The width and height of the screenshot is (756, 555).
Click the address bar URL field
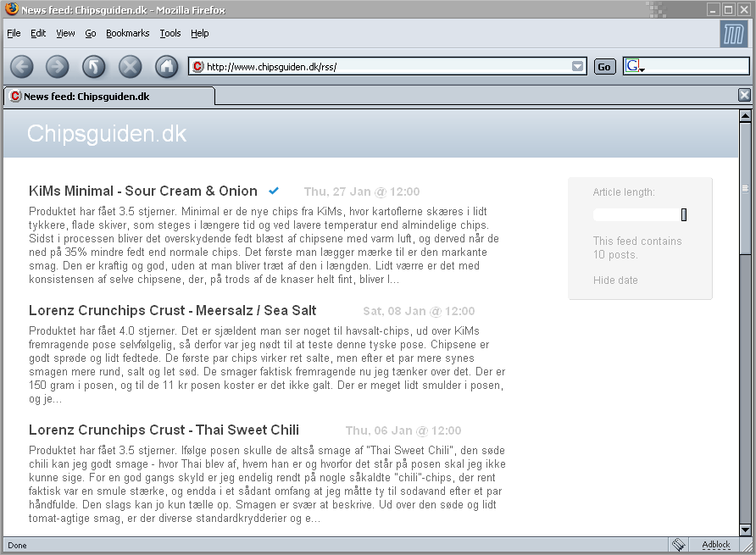(387, 67)
